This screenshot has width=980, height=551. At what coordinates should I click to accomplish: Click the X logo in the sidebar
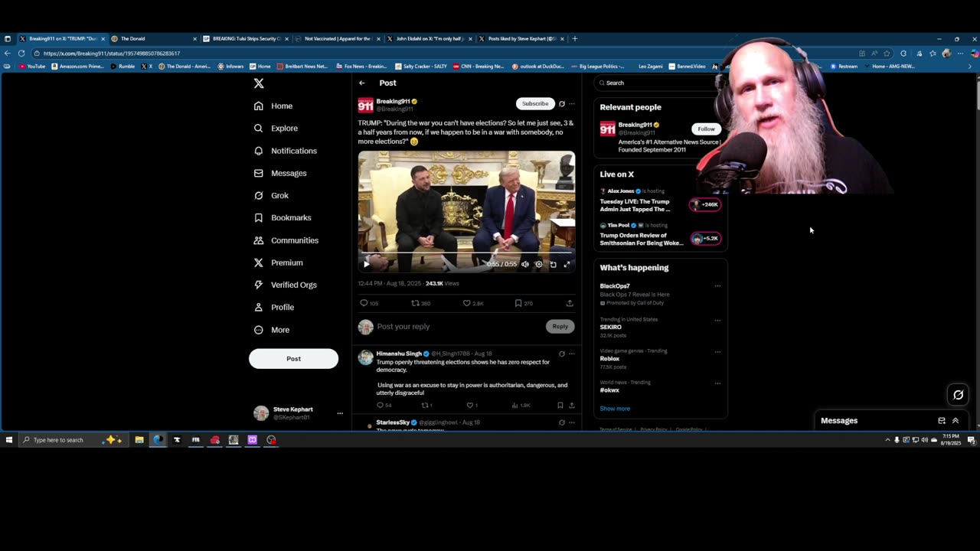tap(259, 83)
